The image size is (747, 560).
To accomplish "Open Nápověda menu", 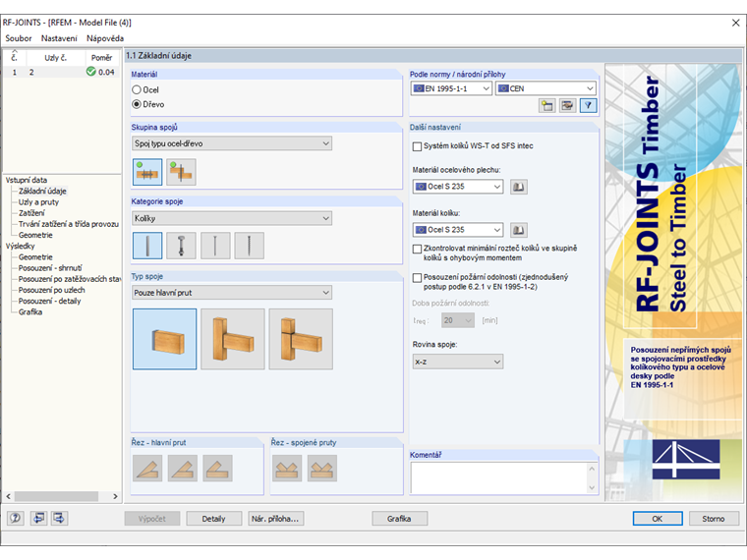I will (105, 38).
